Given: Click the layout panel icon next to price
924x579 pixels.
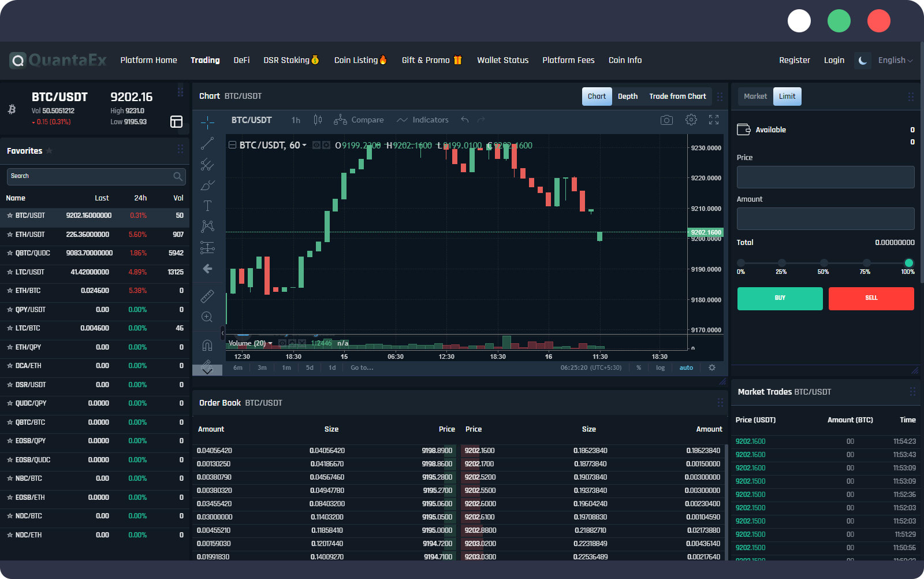Looking at the screenshot, I should click(x=176, y=121).
